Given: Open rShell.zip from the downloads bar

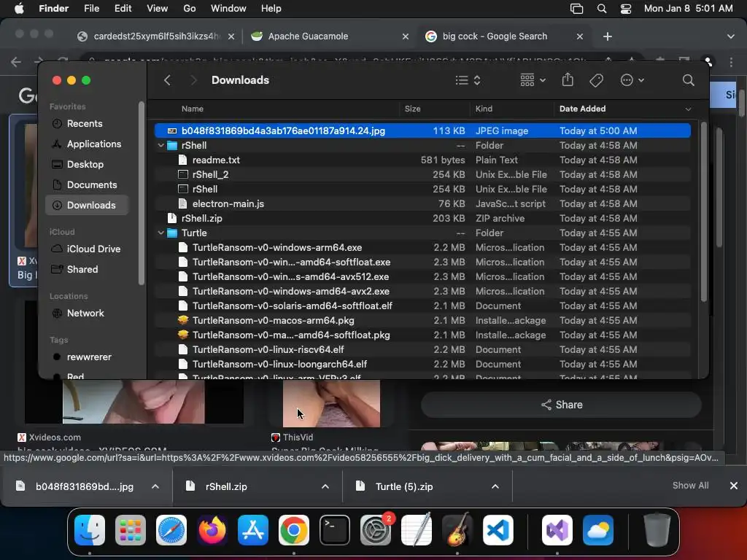Looking at the screenshot, I should pyautogui.click(x=226, y=486).
